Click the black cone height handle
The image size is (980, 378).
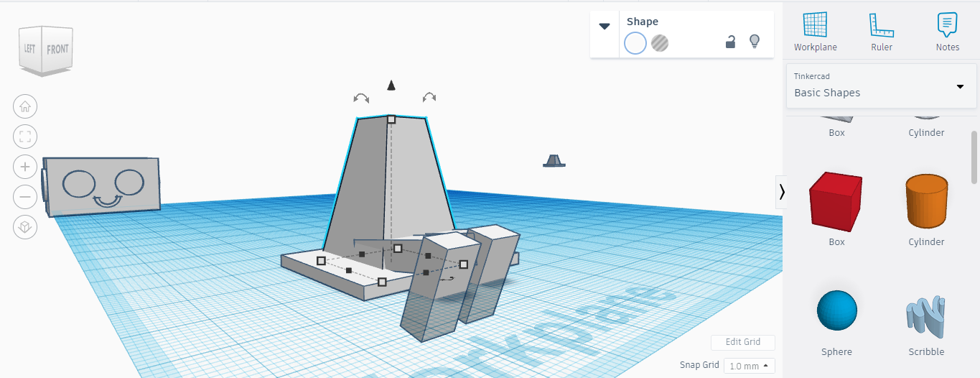point(391,86)
